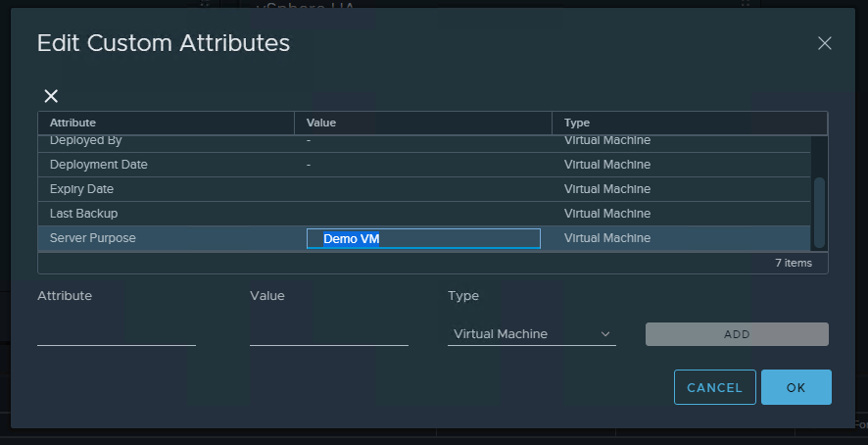Click the CANCEL button
The width and height of the screenshot is (868, 445).
pos(714,387)
